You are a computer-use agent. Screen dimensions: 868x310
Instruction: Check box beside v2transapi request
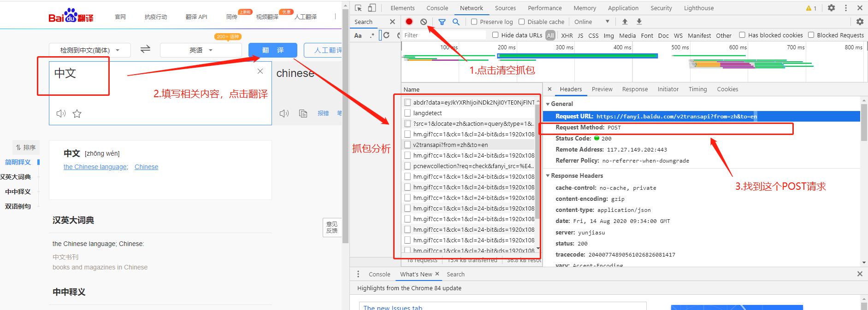click(407, 145)
